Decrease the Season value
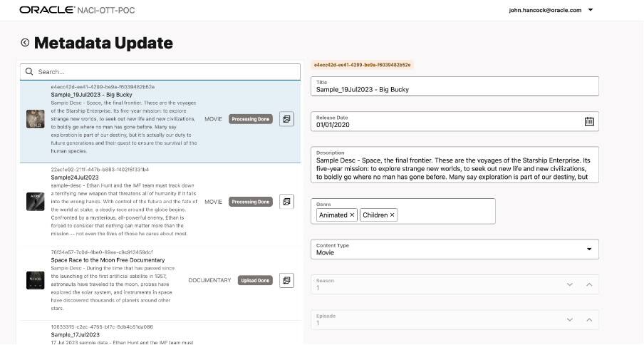This screenshot has width=644, height=345. click(570, 284)
